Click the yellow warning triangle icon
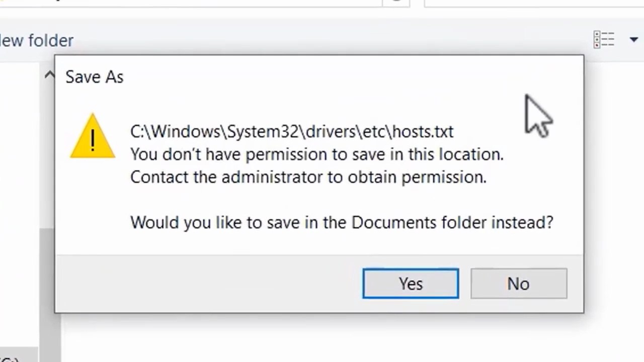This screenshot has width=644, height=362. tap(93, 136)
